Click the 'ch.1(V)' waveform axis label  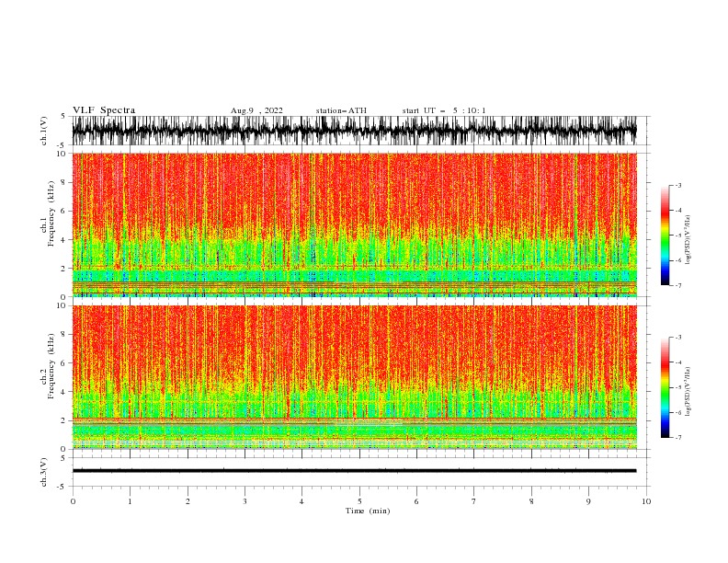tap(44, 131)
